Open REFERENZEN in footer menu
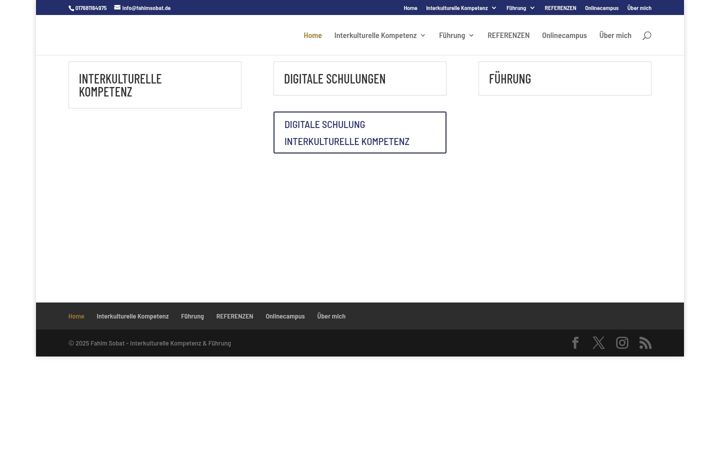720x450 pixels. pos(235,316)
